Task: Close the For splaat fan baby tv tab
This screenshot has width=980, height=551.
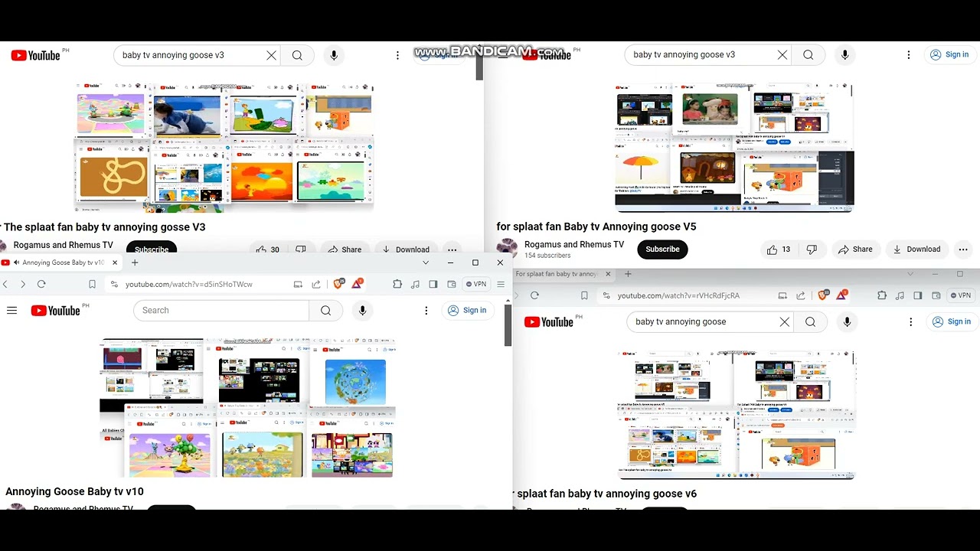Action: click(x=609, y=274)
